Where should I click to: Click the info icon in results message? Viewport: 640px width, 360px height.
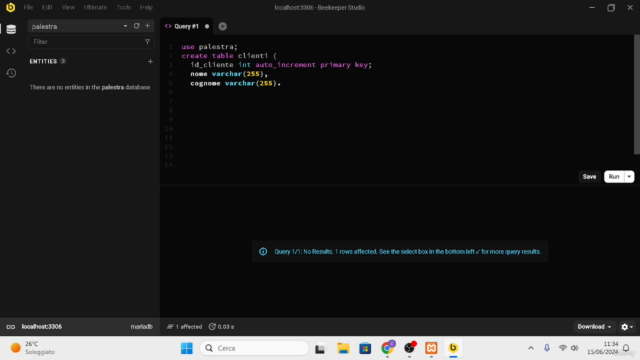(x=263, y=251)
